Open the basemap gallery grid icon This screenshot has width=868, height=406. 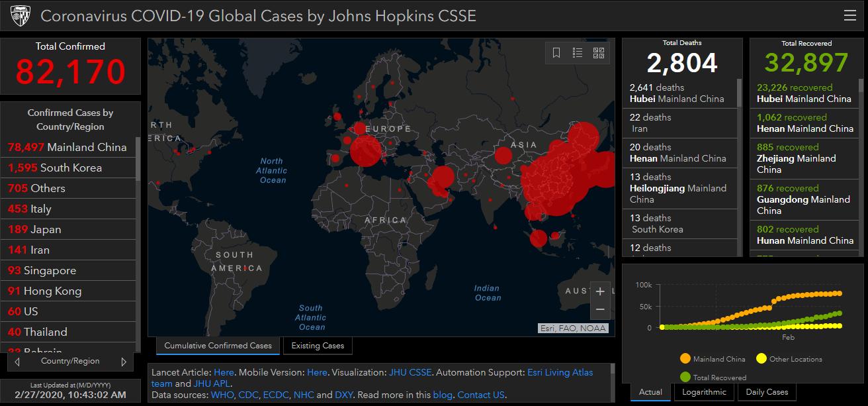point(599,53)
